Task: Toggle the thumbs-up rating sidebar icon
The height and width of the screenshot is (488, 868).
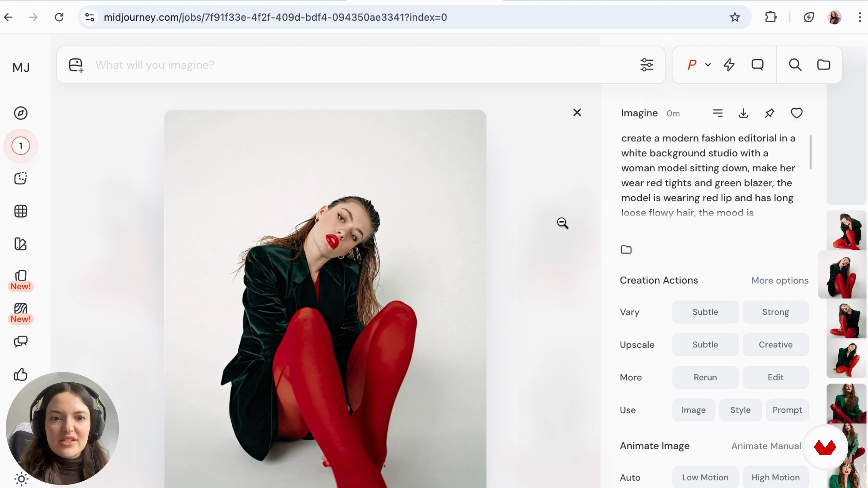Action: 21,374
